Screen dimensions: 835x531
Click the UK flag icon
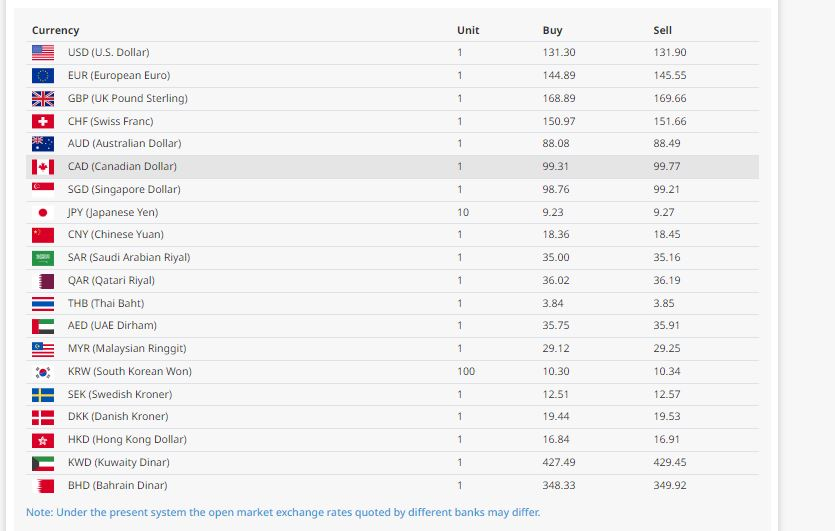click(x=42, y=98)
